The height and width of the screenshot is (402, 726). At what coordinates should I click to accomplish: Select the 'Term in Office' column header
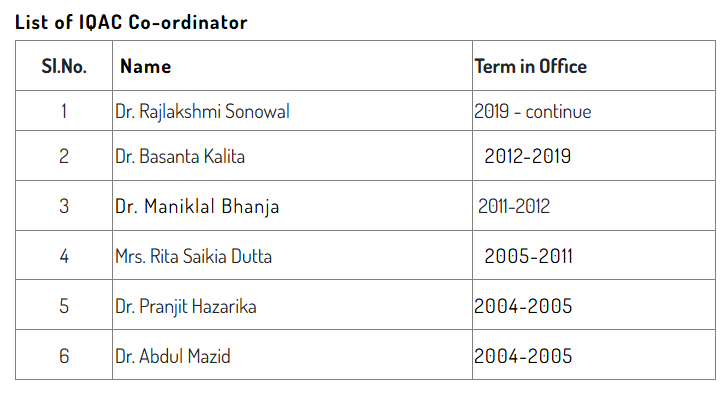531,66
